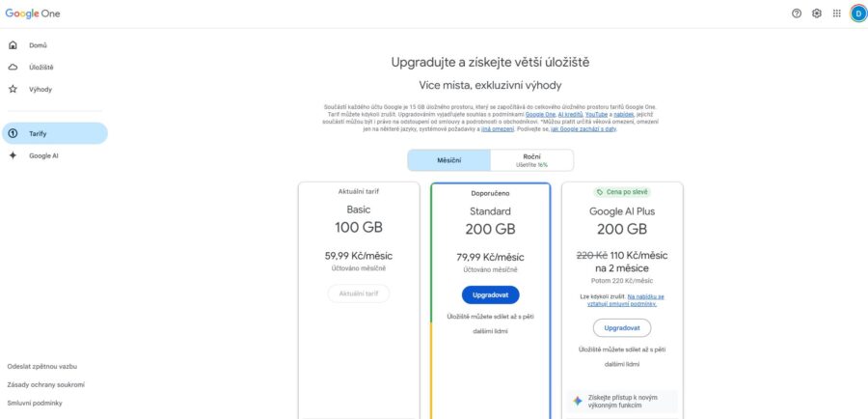
Task: Open Smluvní podmínky in the sidebar footer
Action: [35, 403]
